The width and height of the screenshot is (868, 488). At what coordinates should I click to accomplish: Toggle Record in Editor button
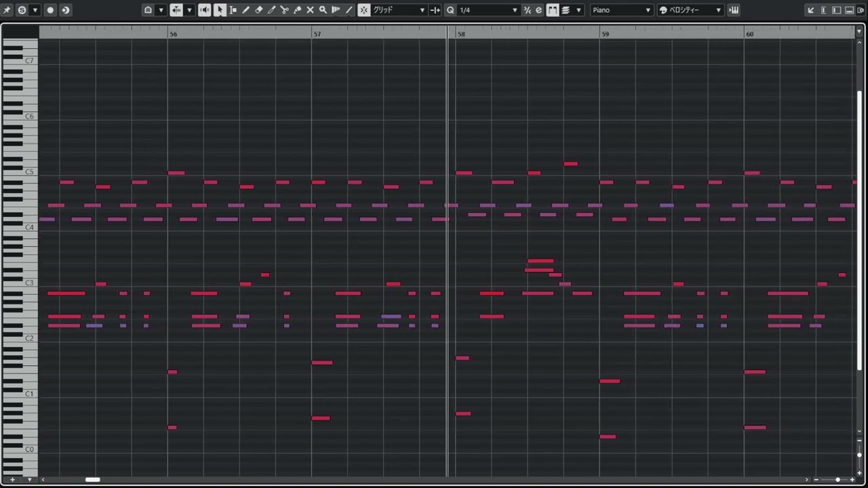click(x=50, y=10)
